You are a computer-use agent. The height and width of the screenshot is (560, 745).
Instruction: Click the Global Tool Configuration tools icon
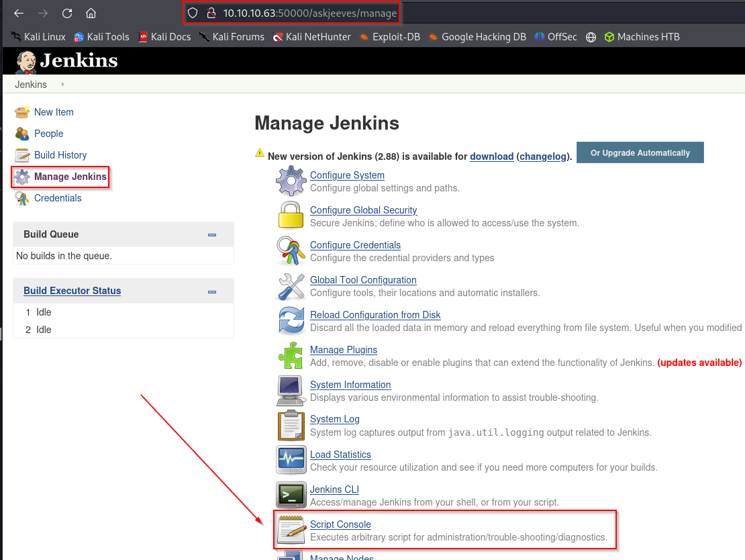(x=291, y=286)
